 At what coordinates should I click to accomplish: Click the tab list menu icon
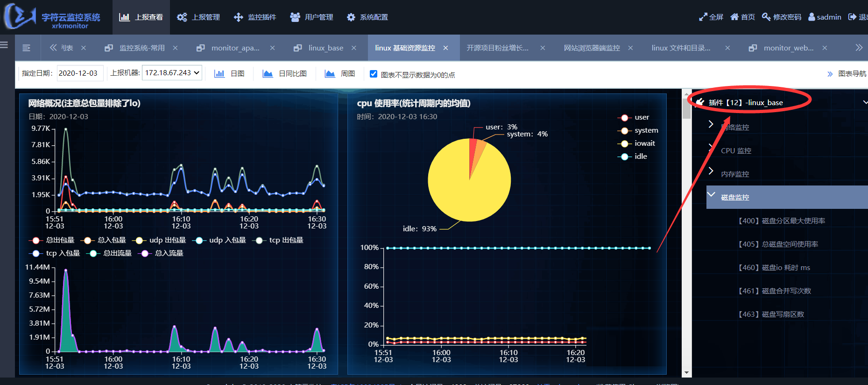point(27,48)
